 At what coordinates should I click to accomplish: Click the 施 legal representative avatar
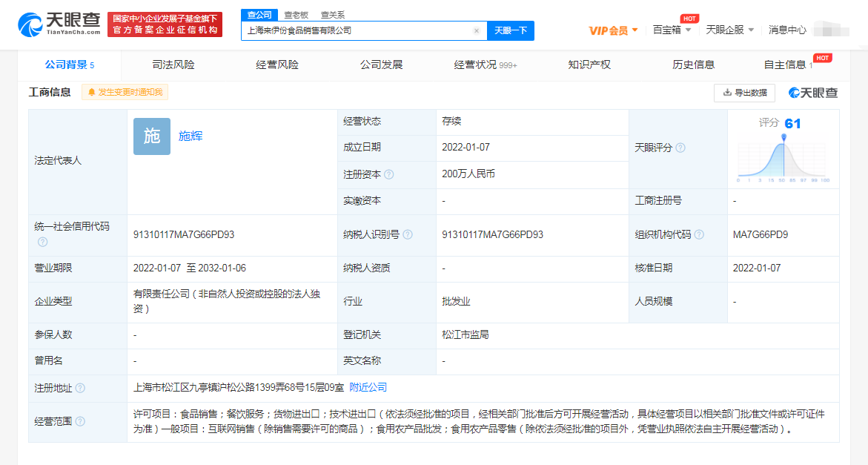pos(152,136)
